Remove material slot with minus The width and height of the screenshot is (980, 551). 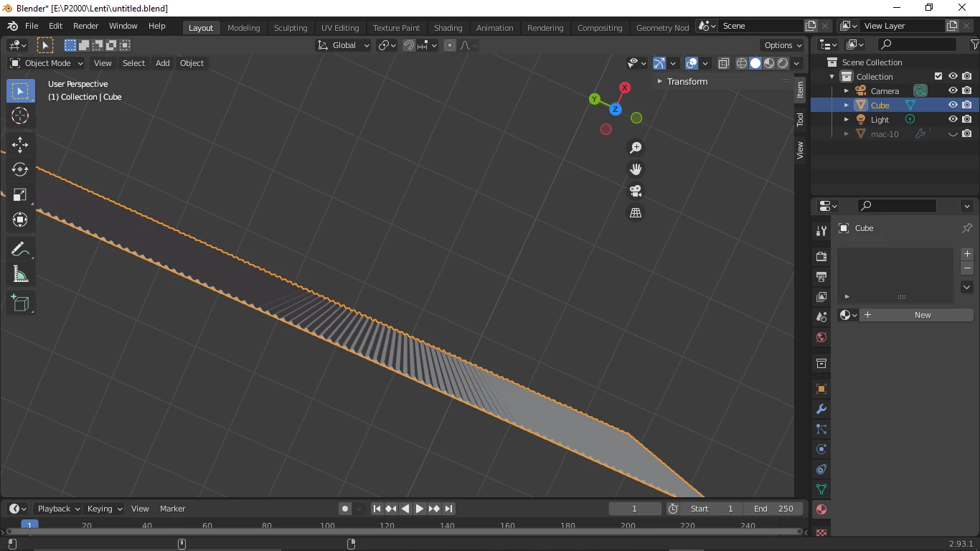click(967, 268)
